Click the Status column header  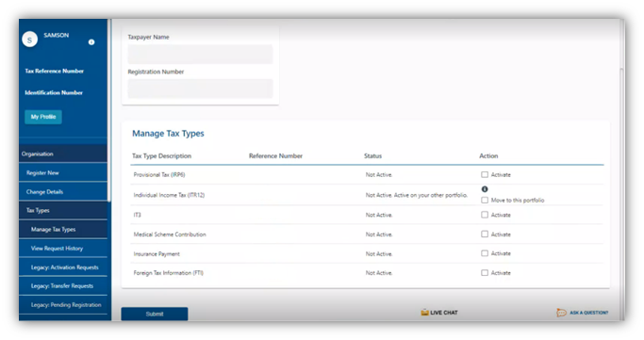pyautogui.click(x=373, y=155)
